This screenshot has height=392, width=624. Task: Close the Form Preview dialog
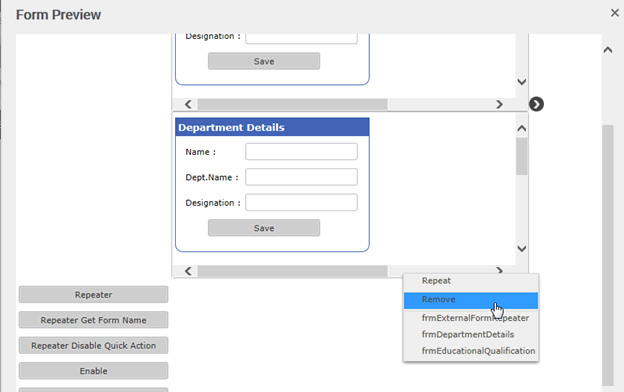(x=614, y=13)
